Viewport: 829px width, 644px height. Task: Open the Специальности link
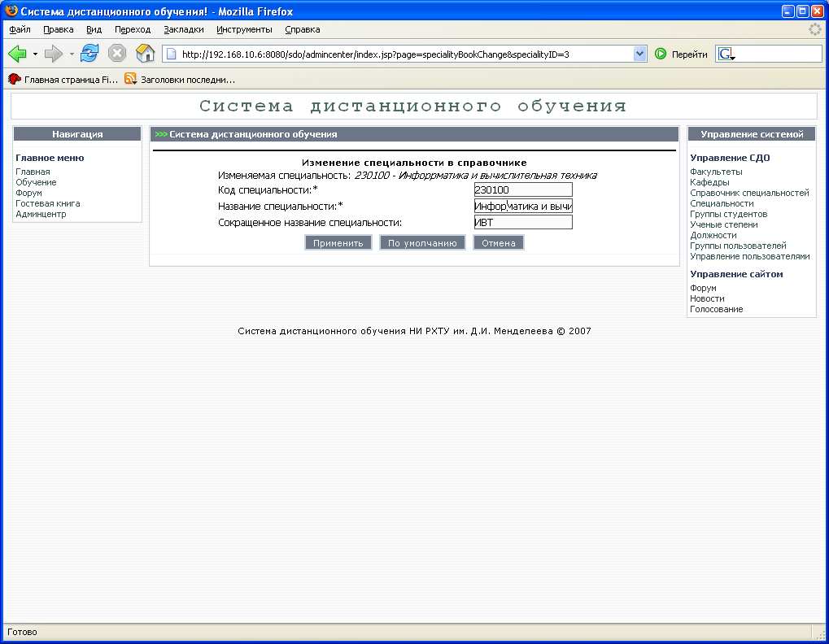pyautogui.click(x=722, y=203)
